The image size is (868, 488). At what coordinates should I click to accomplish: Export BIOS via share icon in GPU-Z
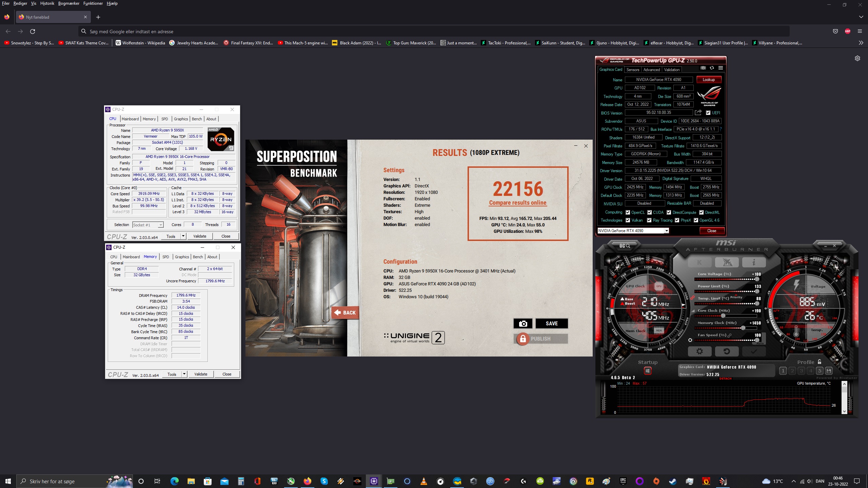pyautogui.click(x=698, y=113)
